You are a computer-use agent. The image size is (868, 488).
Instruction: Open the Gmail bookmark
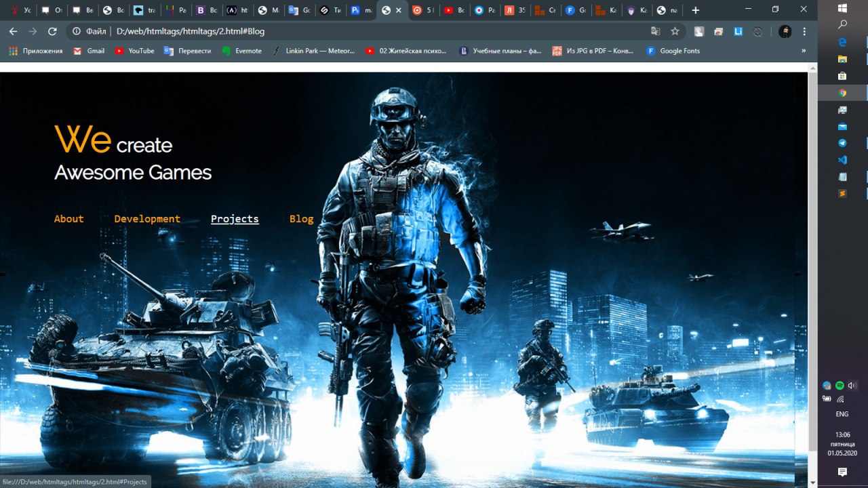click(89, 51)
